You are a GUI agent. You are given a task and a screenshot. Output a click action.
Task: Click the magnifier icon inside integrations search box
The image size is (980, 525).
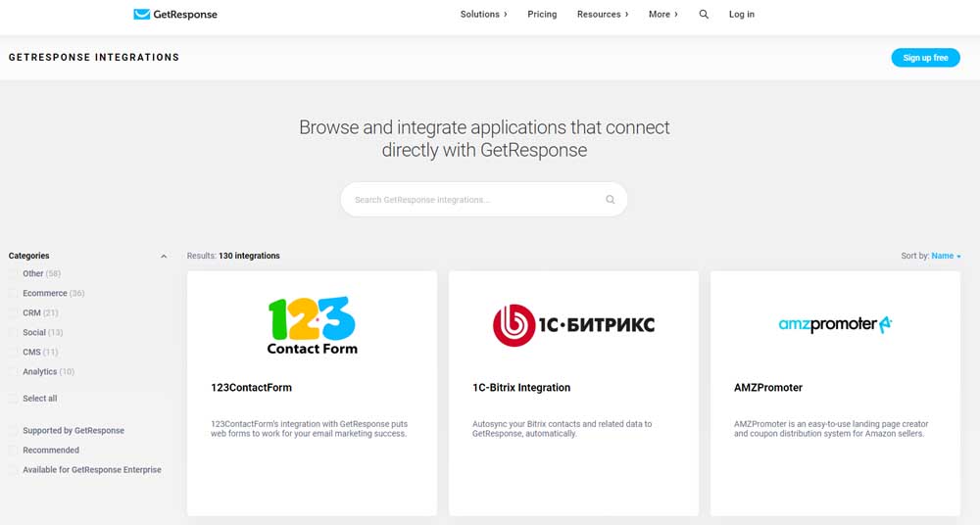point(610,200)
